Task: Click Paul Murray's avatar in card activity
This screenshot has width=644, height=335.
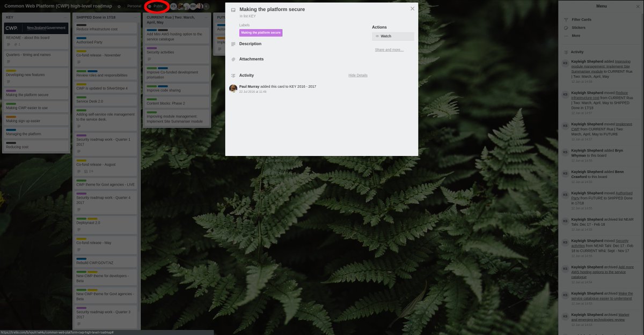Action: pyautogui.click(x=233, y=88)
